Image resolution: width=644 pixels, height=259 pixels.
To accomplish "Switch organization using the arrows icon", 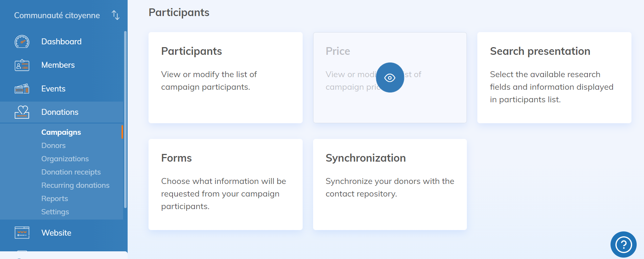I will 115,15.
